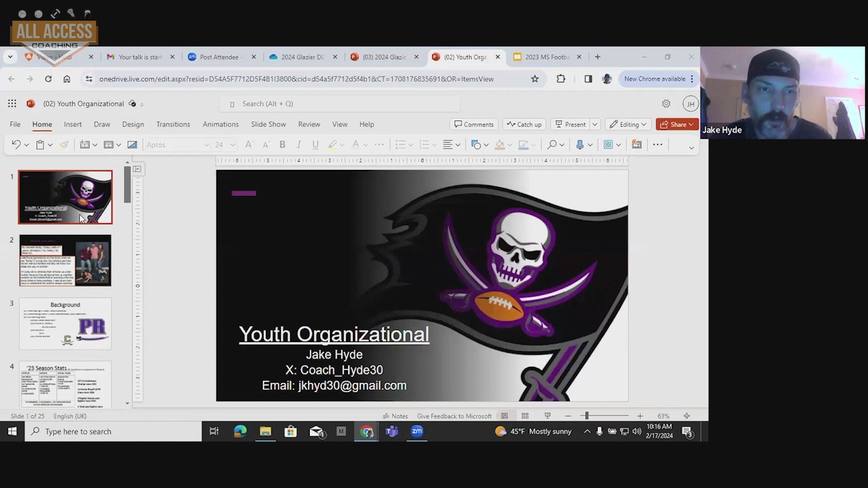Click Give Feedback to Microsoft
The image size is (868, 488).
pos(454,416)
